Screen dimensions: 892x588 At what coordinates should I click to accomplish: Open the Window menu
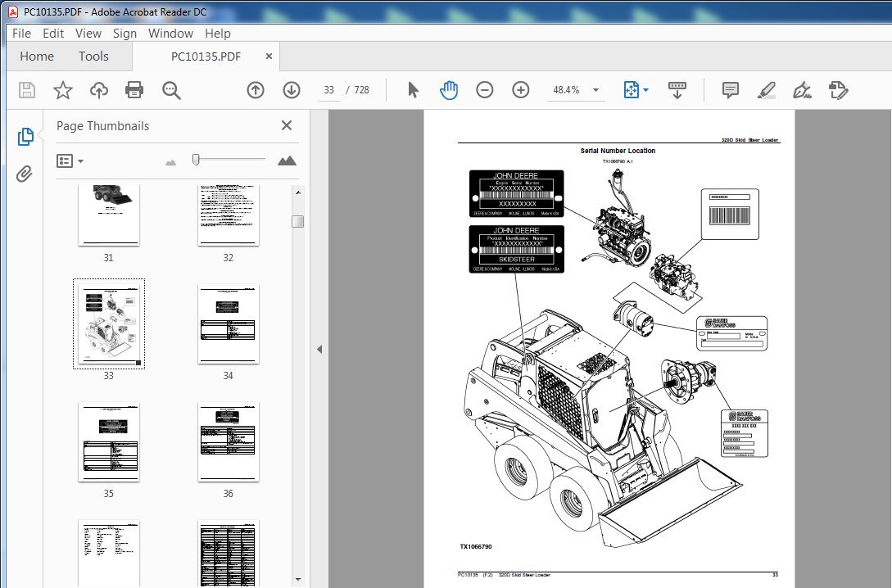(170, 33)
